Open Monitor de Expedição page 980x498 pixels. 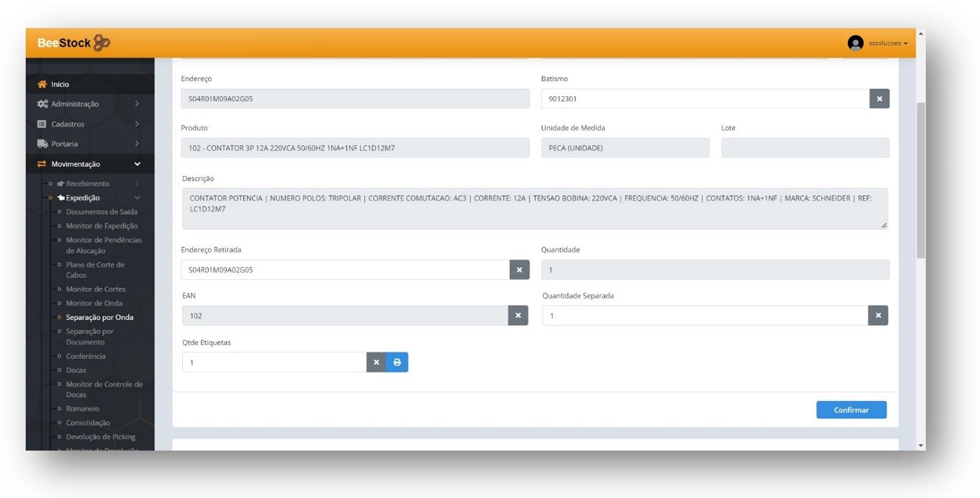102,226
